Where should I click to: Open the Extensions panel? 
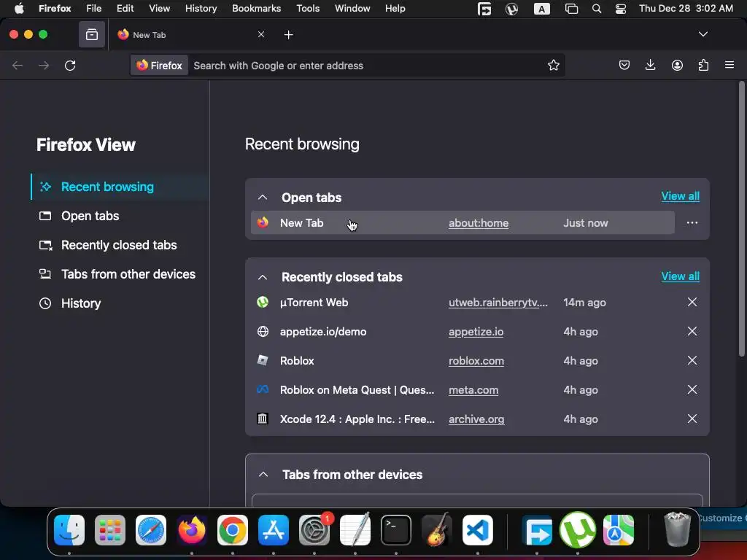tap(703, 65)
